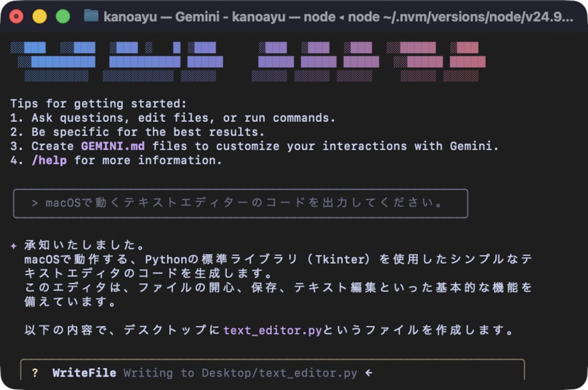Click the > prompt symbol in the input box
The width and height of the screenshot is (588, 390).
pyautogui.click(x=35, y=203)
